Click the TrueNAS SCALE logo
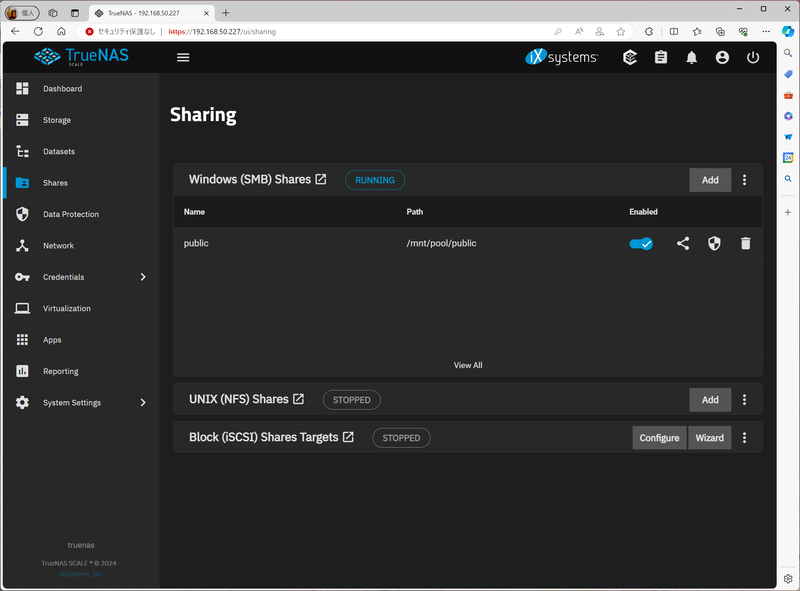 (x=82, y=57)
